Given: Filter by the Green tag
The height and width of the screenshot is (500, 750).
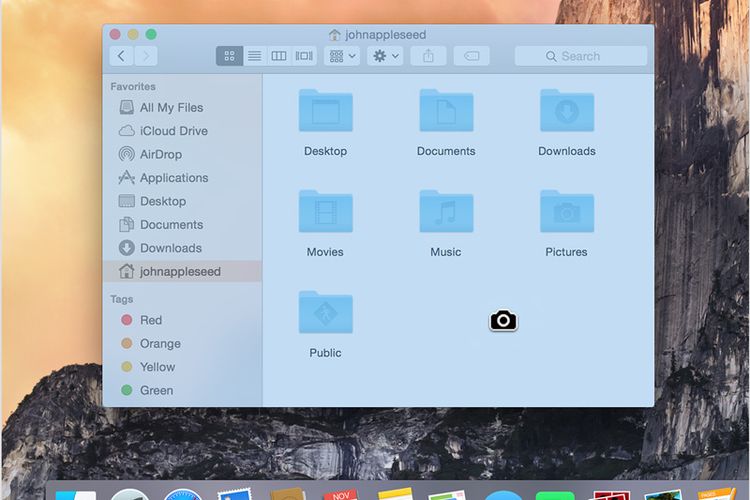Looking at the screenshot, I should point(182,390).
